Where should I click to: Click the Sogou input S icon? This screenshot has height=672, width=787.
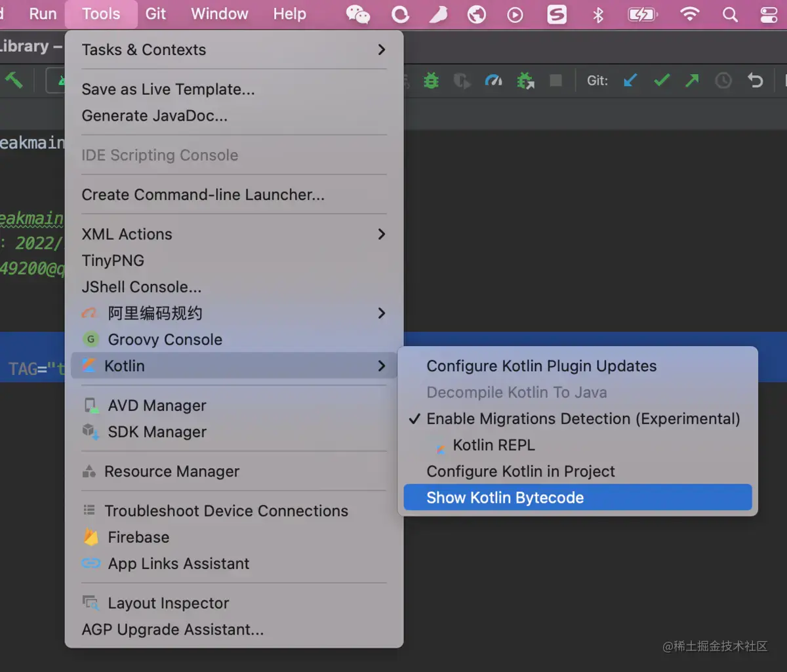tap(557, 14)
